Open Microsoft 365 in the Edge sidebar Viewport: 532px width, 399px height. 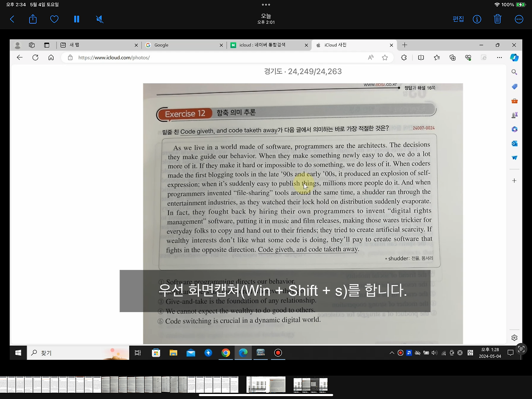click(x=515, y=129)
